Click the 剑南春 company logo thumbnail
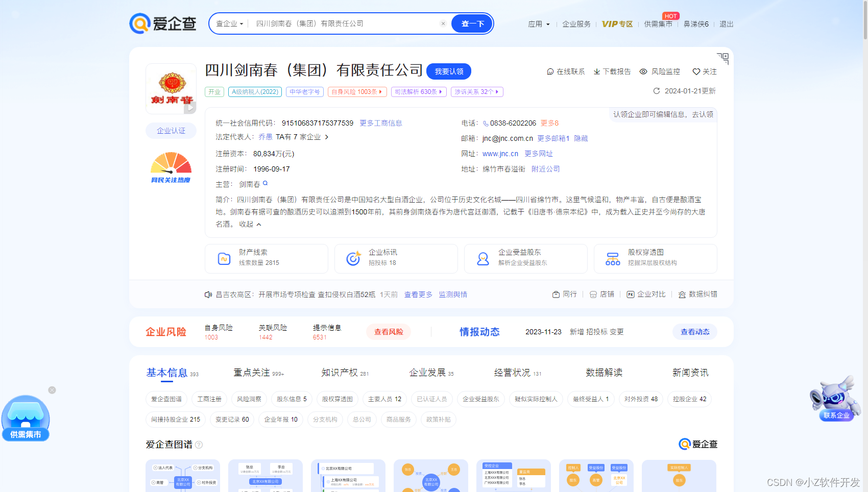868x492 pixels. click(171, 89)
